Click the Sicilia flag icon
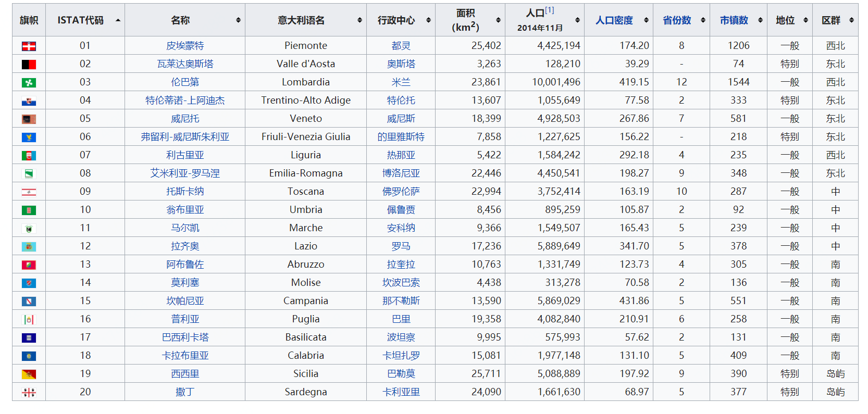This screenshot has width=868, height=414. click(x=29, y=374)
